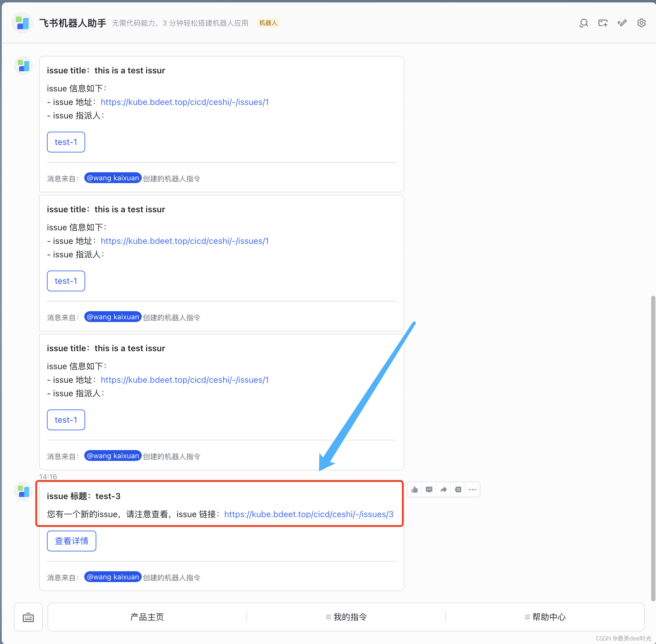Expand the 我的指令 menu

pyautogui.click(x=346, y=617)
